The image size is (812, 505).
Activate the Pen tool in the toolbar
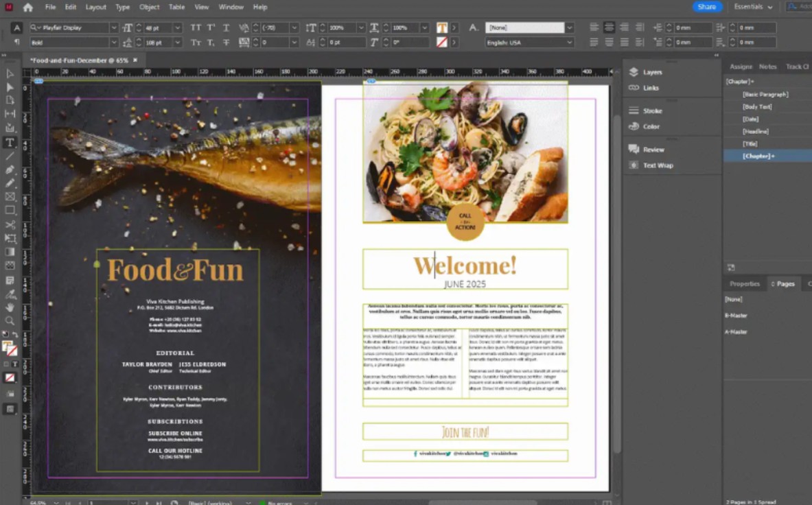coord(10,169)
